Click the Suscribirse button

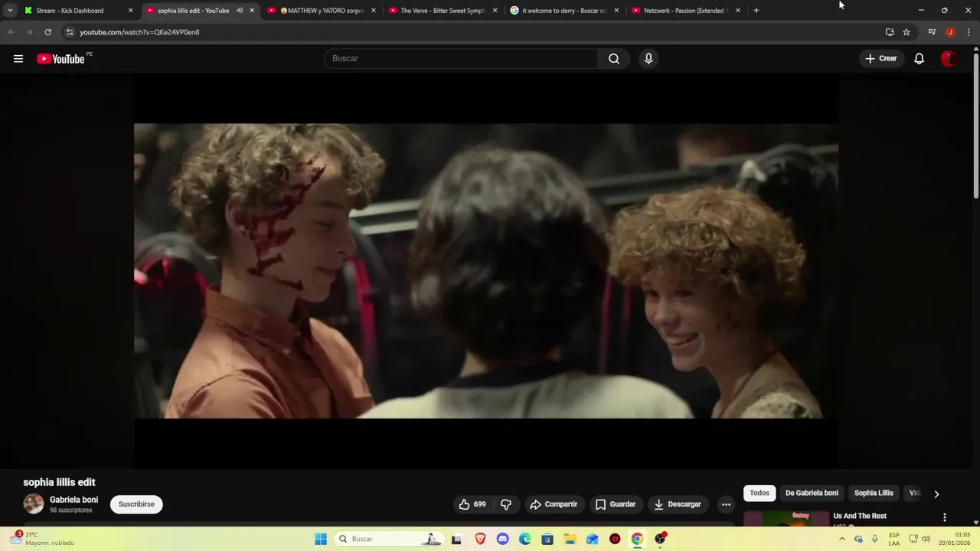[136, 504]
